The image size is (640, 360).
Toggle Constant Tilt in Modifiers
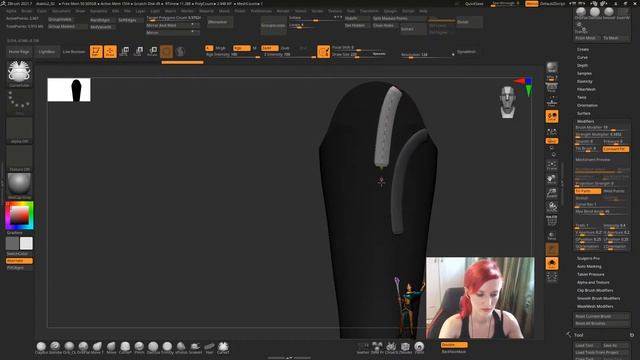[616, 149]
